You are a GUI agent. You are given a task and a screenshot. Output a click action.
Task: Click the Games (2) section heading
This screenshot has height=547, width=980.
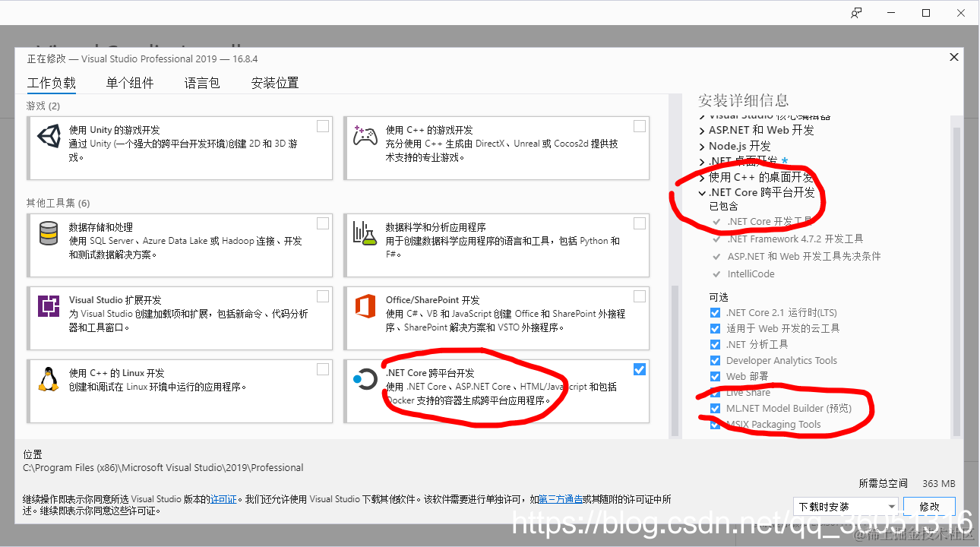(43, 106)
